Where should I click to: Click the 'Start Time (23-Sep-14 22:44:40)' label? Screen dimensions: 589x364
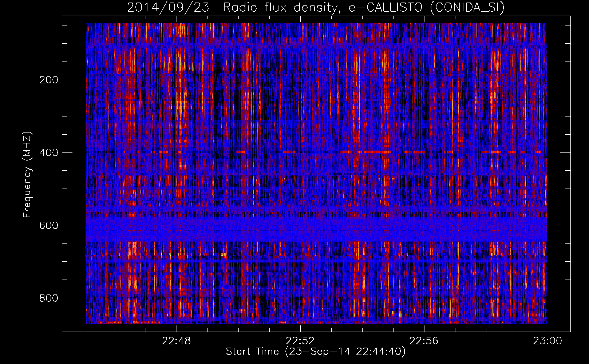(316, 352)
